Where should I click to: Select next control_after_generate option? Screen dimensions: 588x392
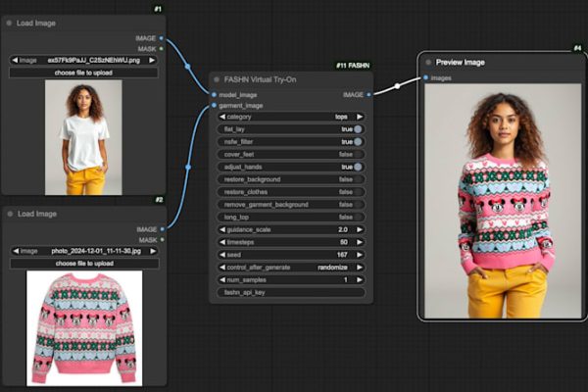360,268
